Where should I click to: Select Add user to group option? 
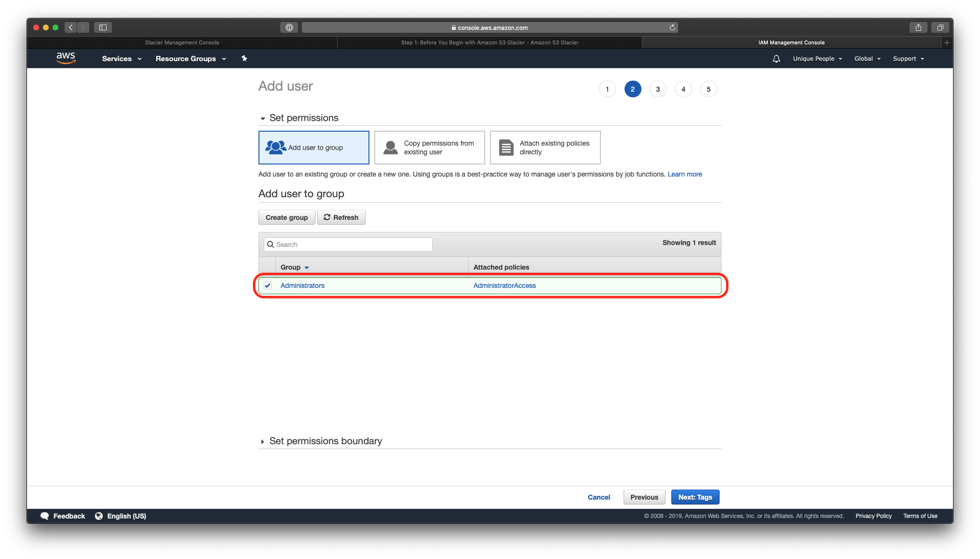pyautogui.click(x=314, y=148)
